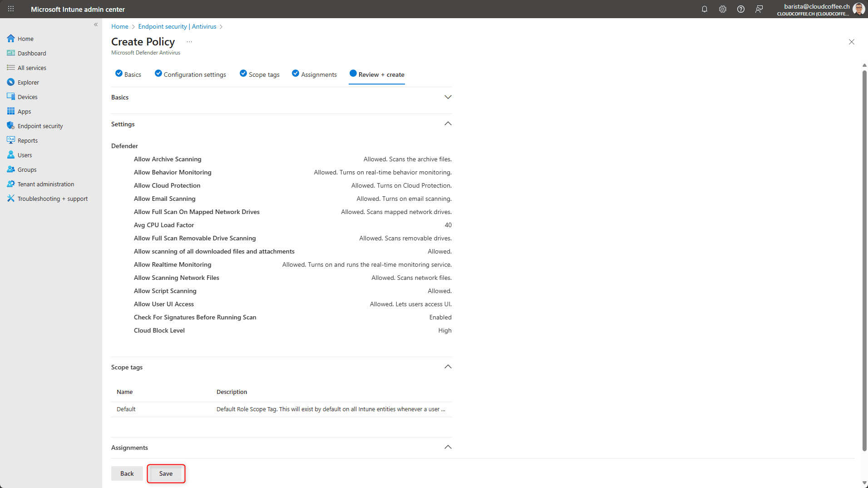The height and width of the screenshot is (488, 868).
Task: Switch to Configuration settings step
Action: pyautogui.click(x=190, y=75)
